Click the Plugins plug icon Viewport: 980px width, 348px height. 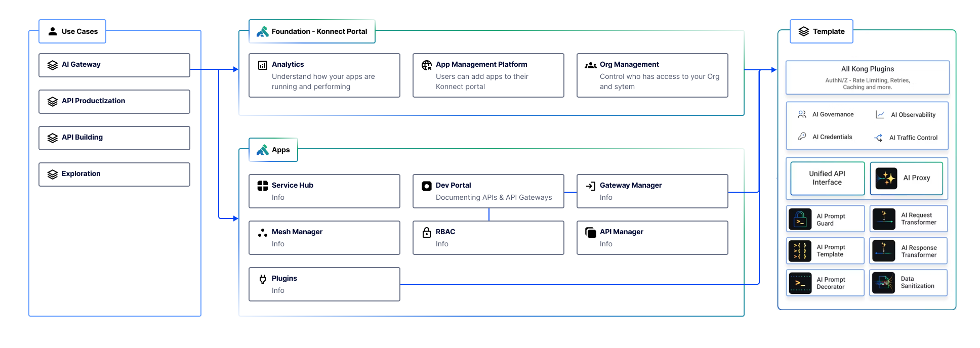pos(262,279)
